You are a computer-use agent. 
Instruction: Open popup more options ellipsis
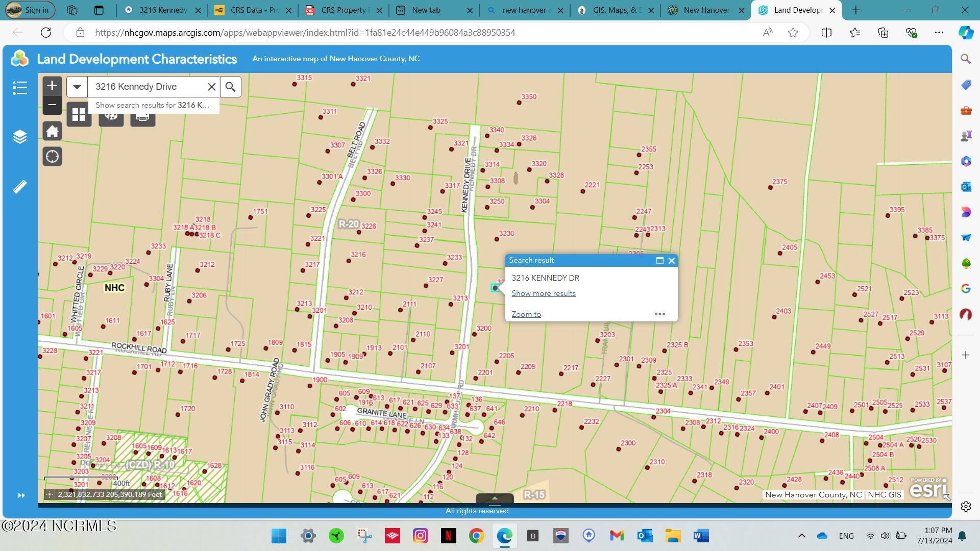(660, 314)
